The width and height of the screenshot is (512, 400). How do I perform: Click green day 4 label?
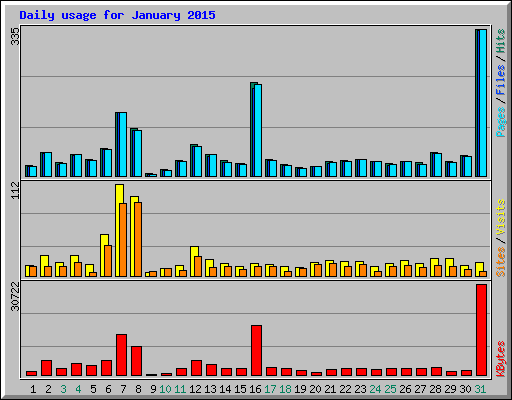[78, 389]
